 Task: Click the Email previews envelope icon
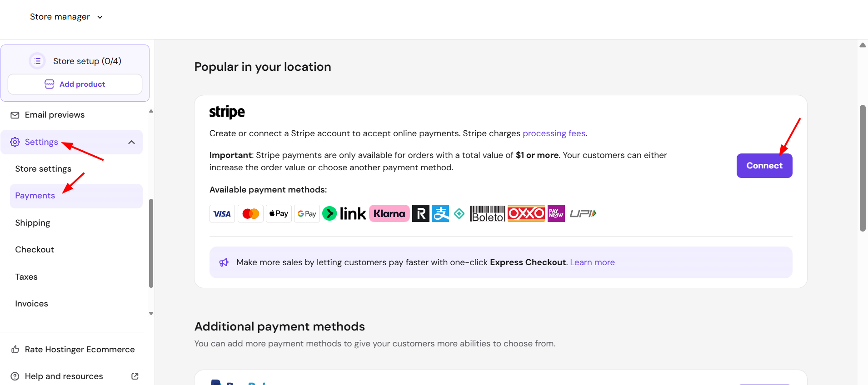pos(15,115)
